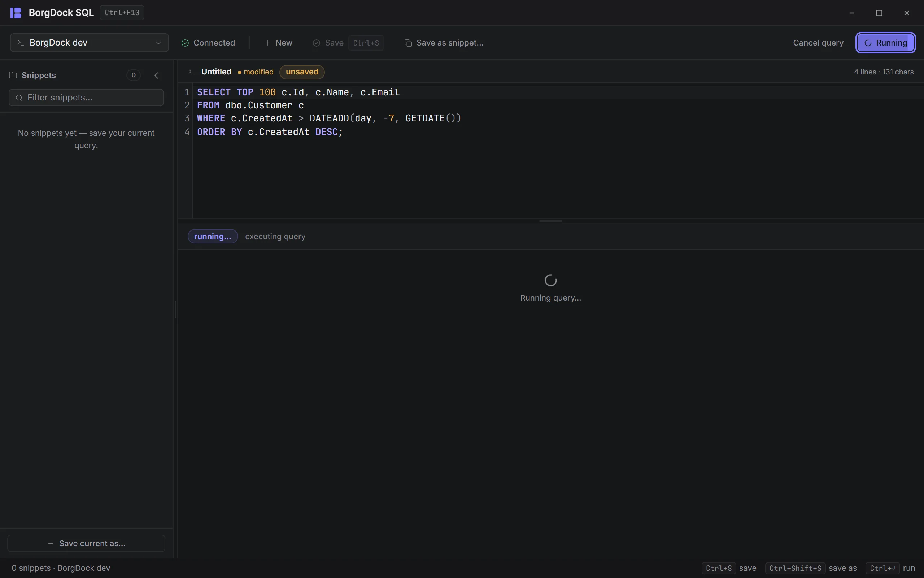Collapse the Snippets sidebar with chevron
The width and height of the screenshot is (924, 578).
[x=156, y=75]
